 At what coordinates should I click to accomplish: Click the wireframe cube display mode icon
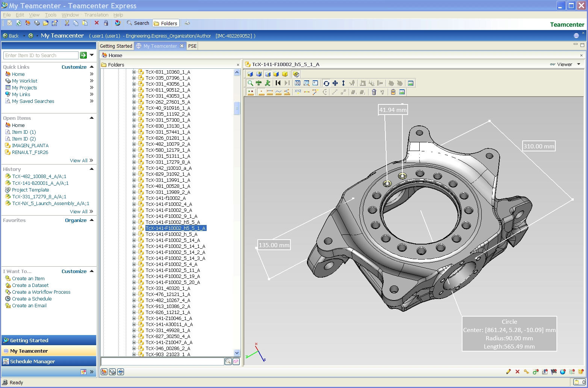296,74
